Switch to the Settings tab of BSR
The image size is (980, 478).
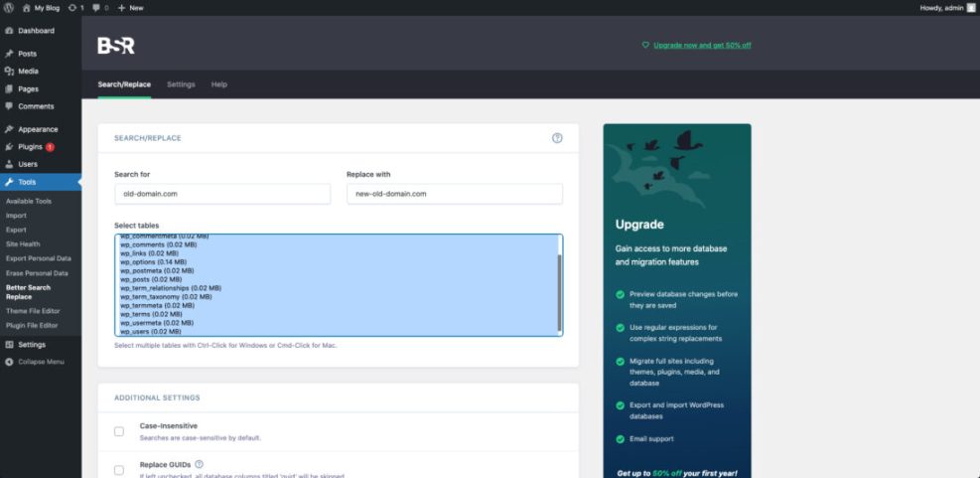pyautogui.click(x=182, y=84)
